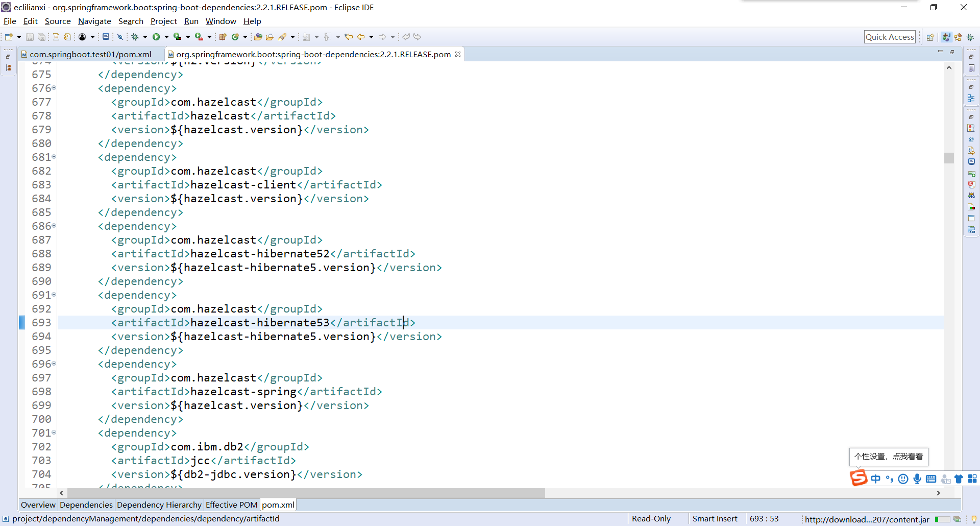Toggle Skip All Breakpoints toolbar button
This screenshot has height=526, width=980.
click(x=120, y=37)
